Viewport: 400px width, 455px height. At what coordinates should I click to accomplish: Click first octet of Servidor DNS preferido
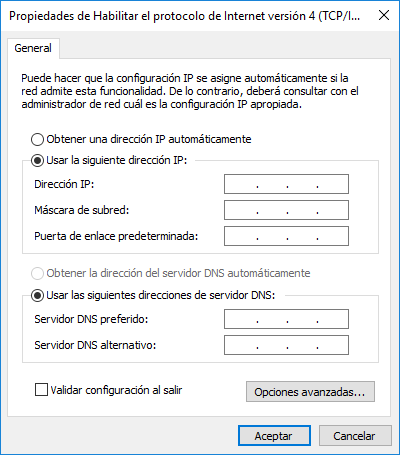[241, 319]
